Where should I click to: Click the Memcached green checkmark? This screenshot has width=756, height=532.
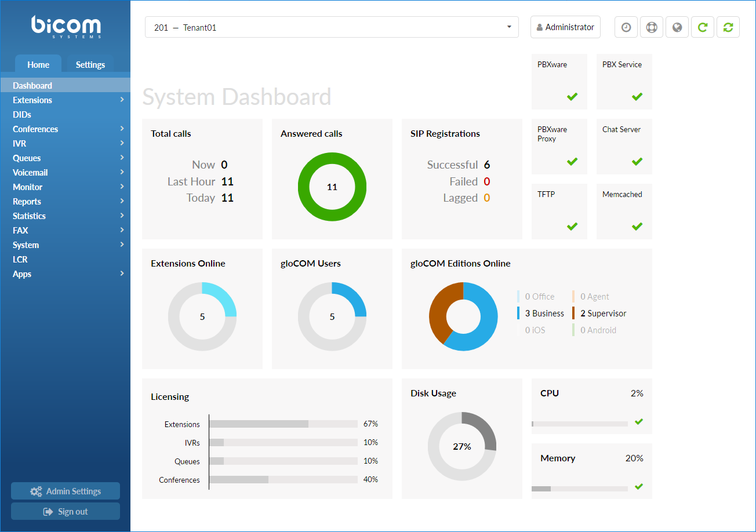click(x=637, y=227)
